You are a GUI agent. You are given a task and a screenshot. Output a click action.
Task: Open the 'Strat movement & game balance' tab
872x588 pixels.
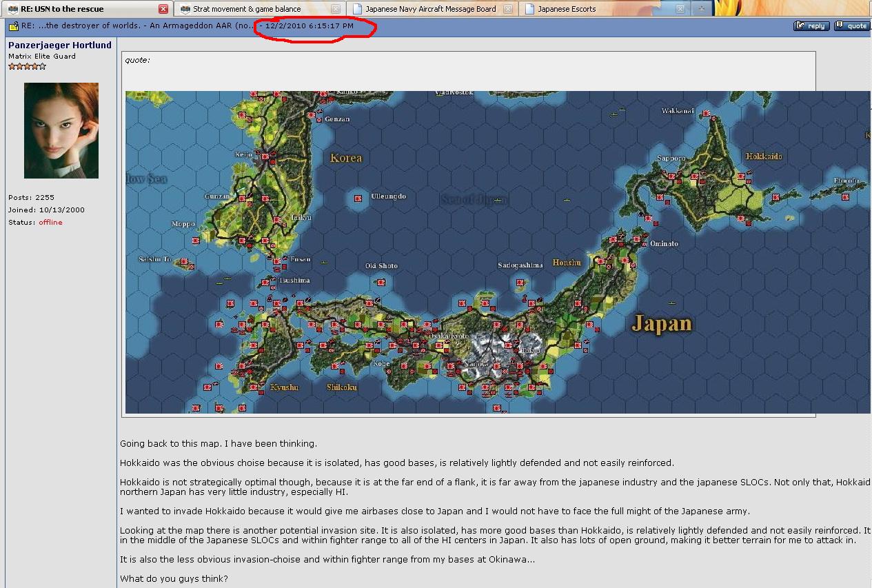(259, 9)
